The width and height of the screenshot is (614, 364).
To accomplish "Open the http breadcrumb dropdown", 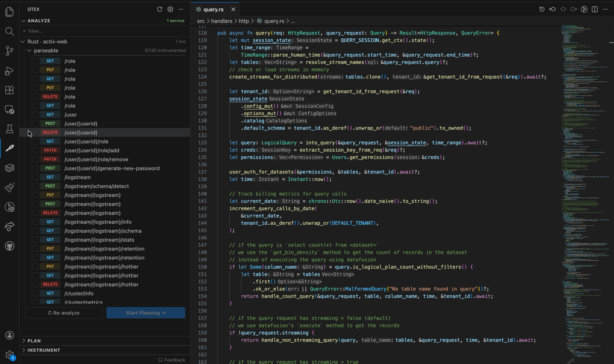I will pos(244,21).
